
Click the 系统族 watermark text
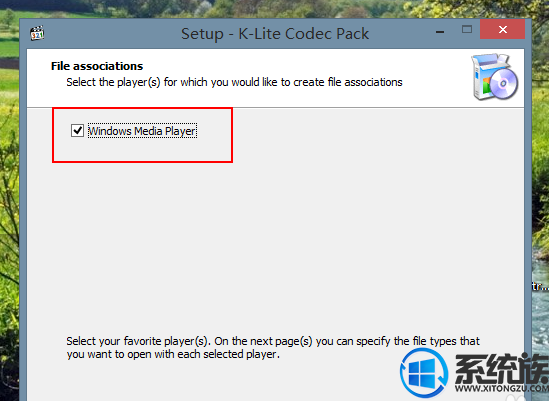click(x=501, y=368)
